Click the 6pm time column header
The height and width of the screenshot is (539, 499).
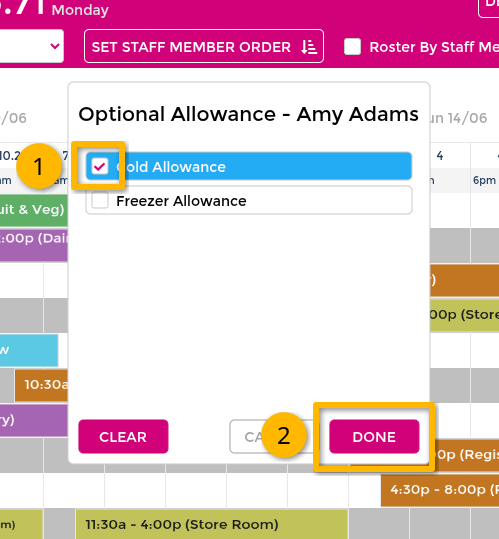[x=484, y=180]
